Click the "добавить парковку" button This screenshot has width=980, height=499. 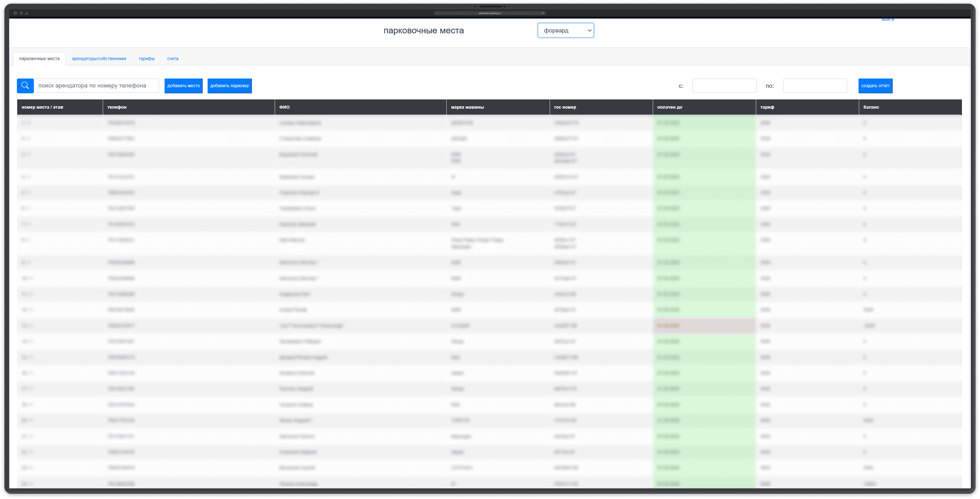click(229, 86)
